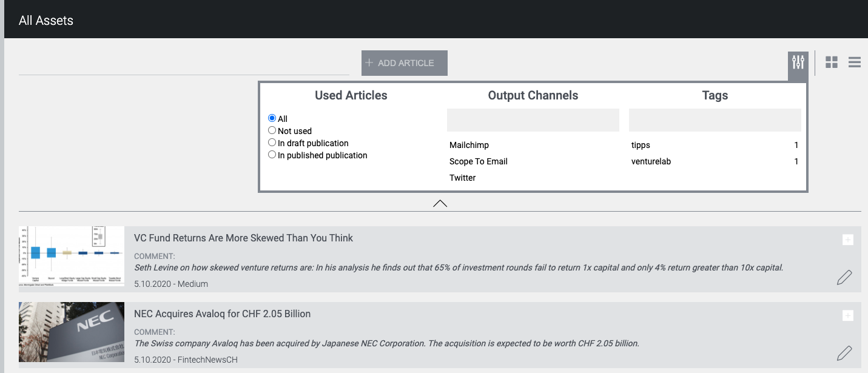Focus the Output Channels search field
Screen dimensions: 868x373
coord(533,120)
